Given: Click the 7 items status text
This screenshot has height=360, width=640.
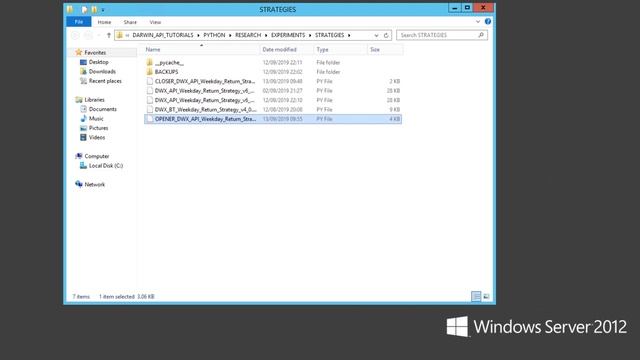Looking at the screenshot, I should pyautogui.click(x=81, y=296).
